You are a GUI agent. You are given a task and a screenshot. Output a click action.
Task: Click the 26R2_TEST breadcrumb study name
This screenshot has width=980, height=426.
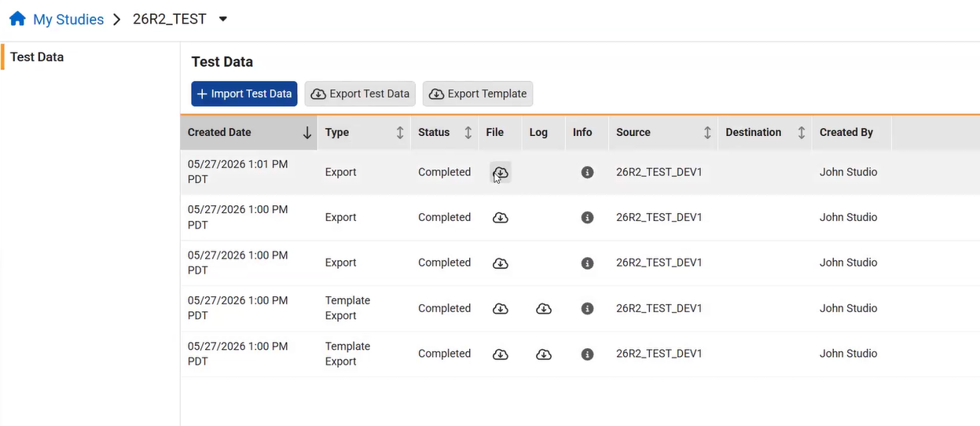(x=170, y=19)
